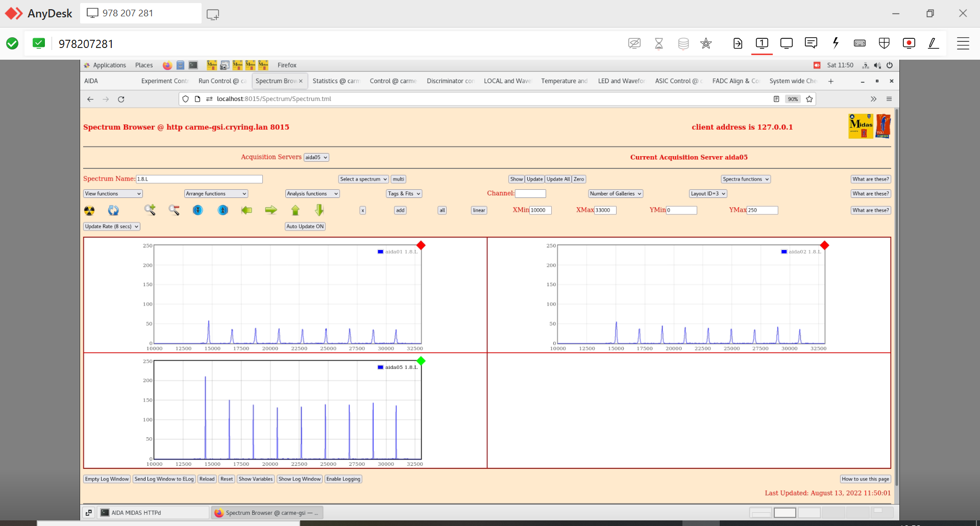The height and width of the screenshot is (526, 980).
Task: Zoom out with the magnifier minus icon
Action: (x=174, y=210)
